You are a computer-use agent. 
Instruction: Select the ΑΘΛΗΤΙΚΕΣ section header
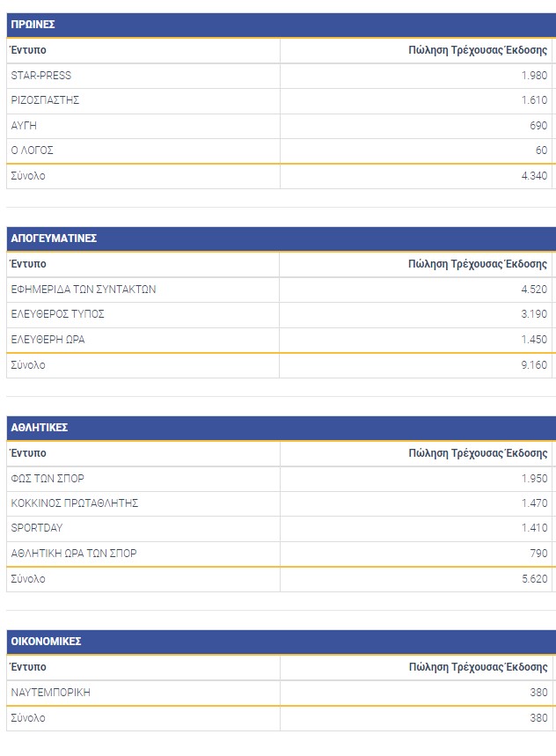click(40, 428)
